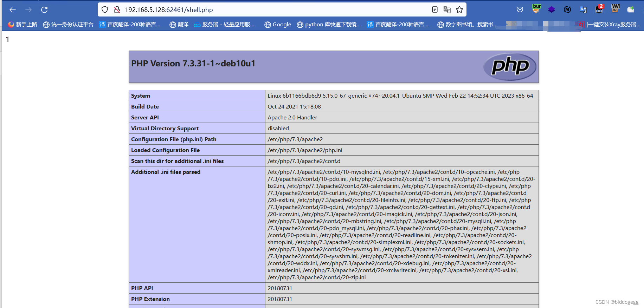Open the 一键安装Xray服务器 bookmark

tap(610, 25)
